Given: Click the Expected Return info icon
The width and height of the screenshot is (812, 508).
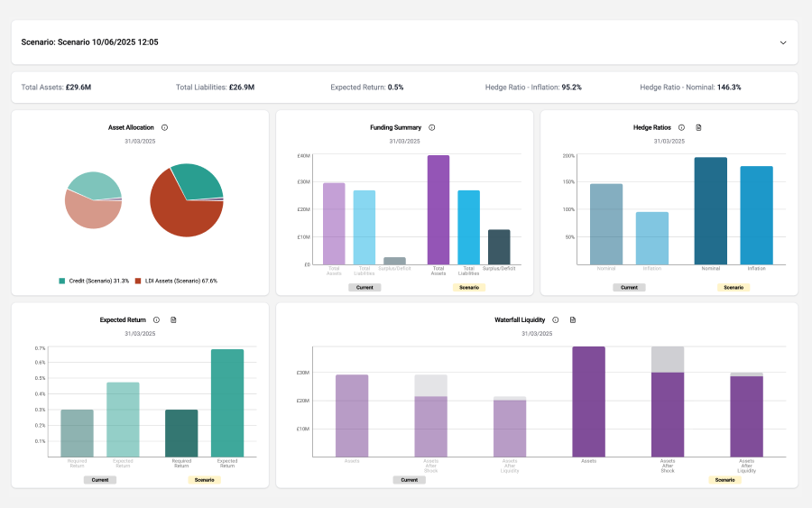Looking at the screenshot, I should (156, 319).
